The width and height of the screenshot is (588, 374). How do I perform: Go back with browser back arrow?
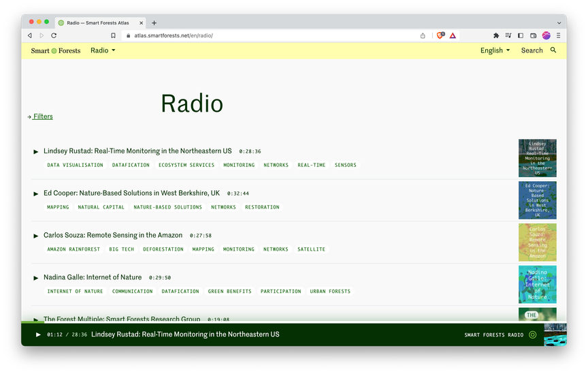tap(30, 35)
